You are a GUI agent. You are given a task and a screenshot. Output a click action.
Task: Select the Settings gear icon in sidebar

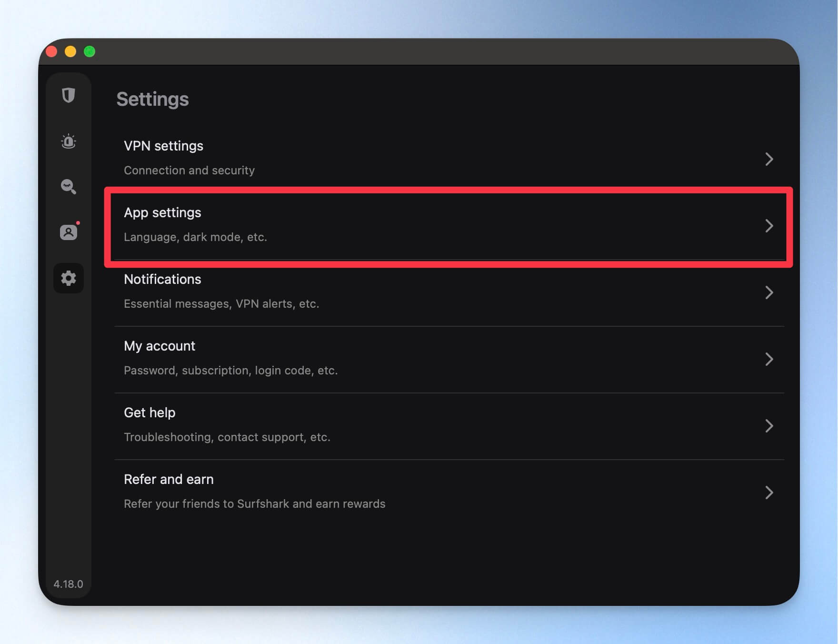pyautogui.click(x=69, y=278)
